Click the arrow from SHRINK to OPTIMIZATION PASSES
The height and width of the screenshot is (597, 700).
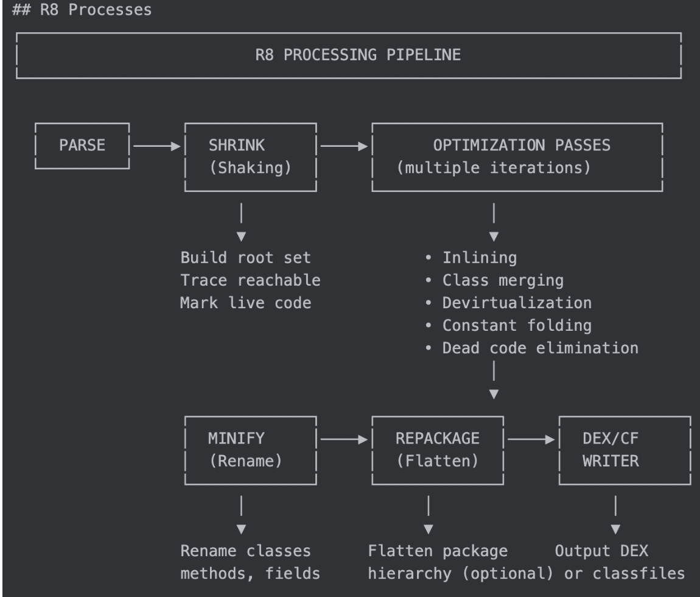[x=344, y=146]
